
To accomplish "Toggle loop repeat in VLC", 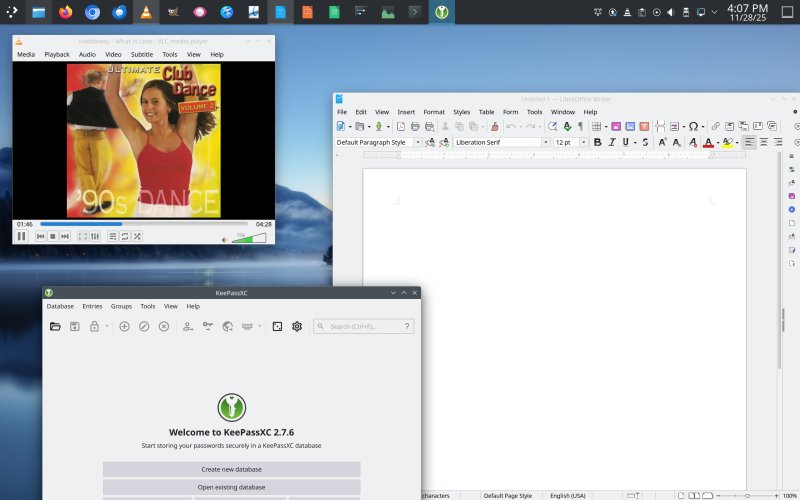I will 125,236.
